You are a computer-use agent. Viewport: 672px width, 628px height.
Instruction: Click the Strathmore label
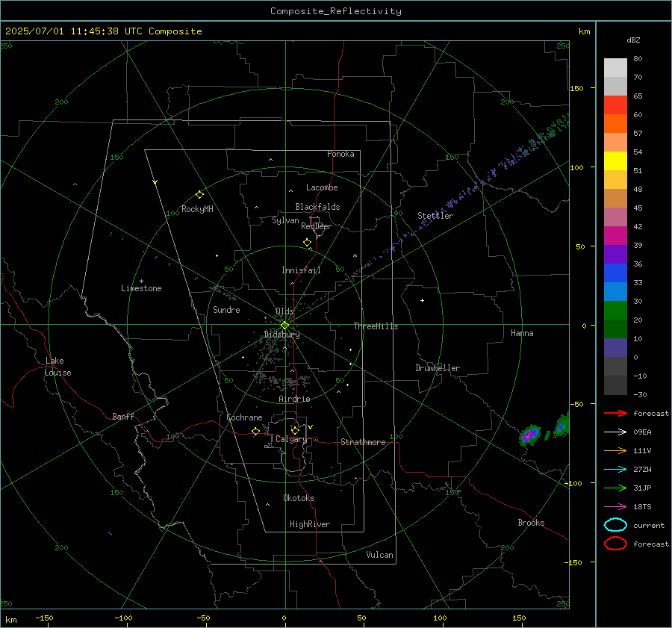tap(363, 442)
